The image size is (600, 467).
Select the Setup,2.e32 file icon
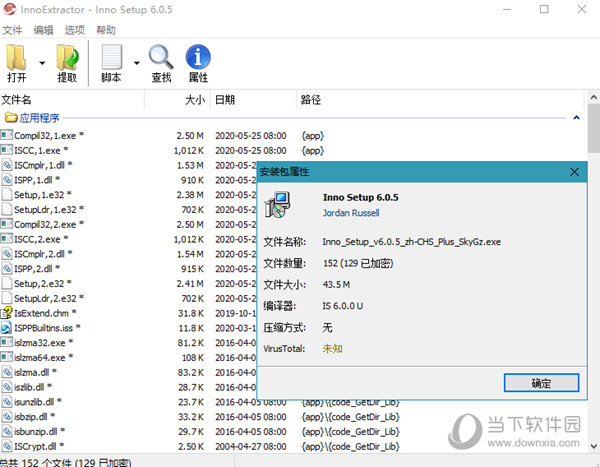click(7, 283)
